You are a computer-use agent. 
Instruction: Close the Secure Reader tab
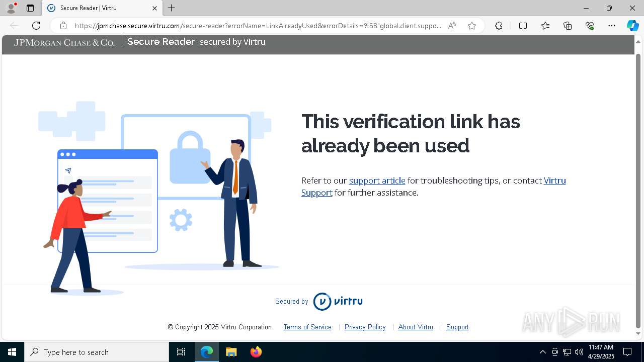click(154, 8)
